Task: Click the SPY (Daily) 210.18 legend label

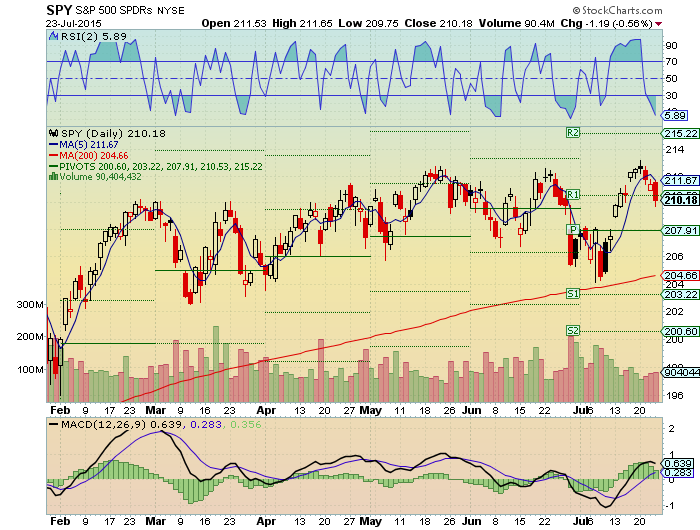Action: tap(113, 133)
